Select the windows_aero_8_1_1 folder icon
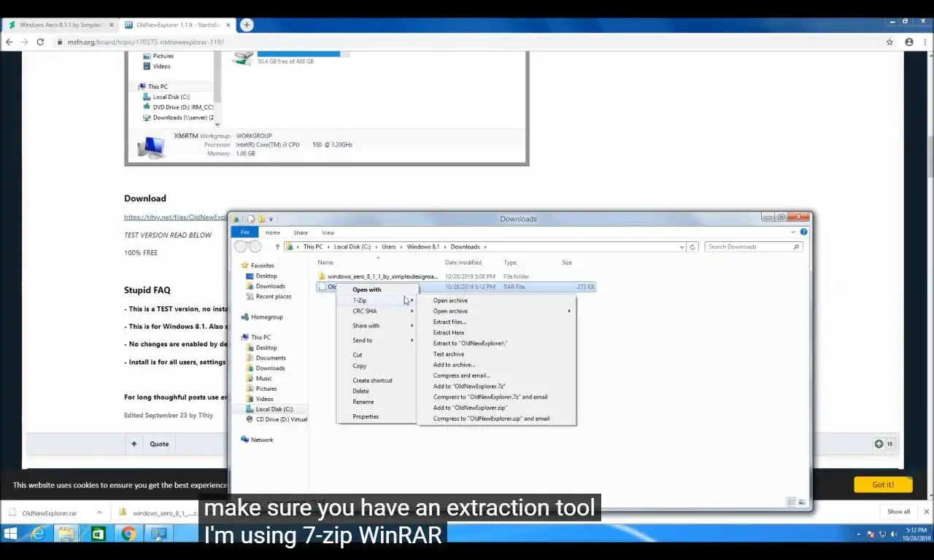Screen dimensions: 934x560 point(322,276)
